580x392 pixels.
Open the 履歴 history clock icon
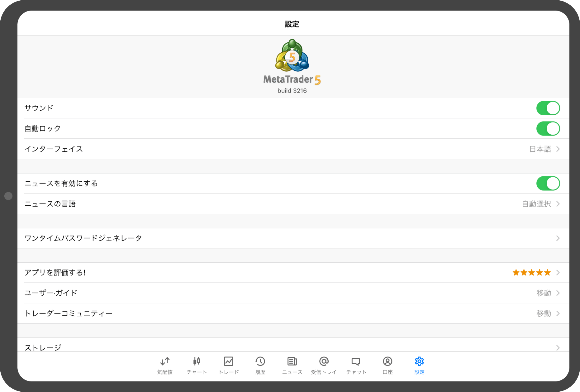point(260,361)
